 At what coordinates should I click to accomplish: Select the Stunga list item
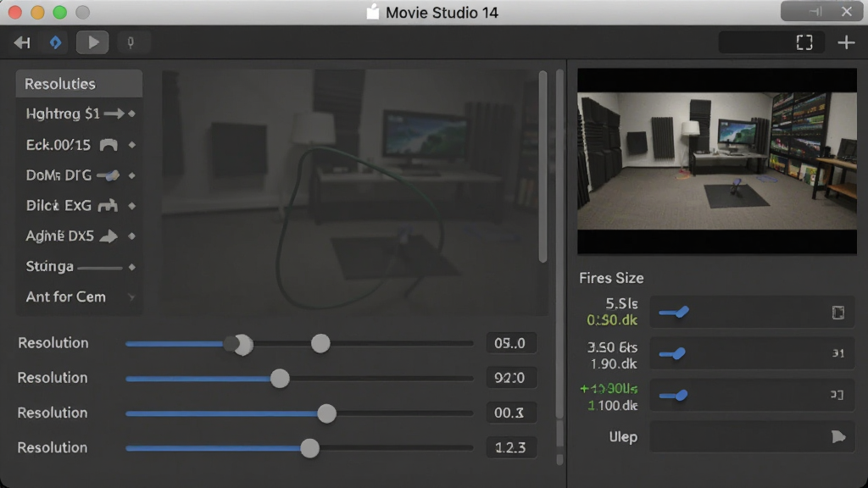pos(79,267)
